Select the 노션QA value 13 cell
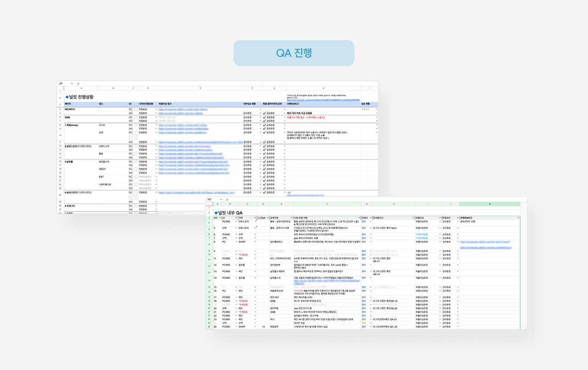 [264, 327]
